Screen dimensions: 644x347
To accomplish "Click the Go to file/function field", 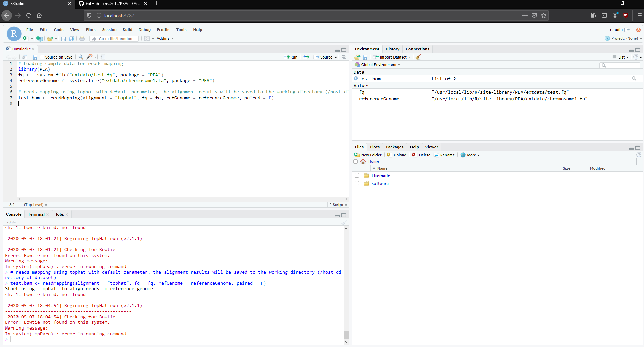I will point(115,39).
